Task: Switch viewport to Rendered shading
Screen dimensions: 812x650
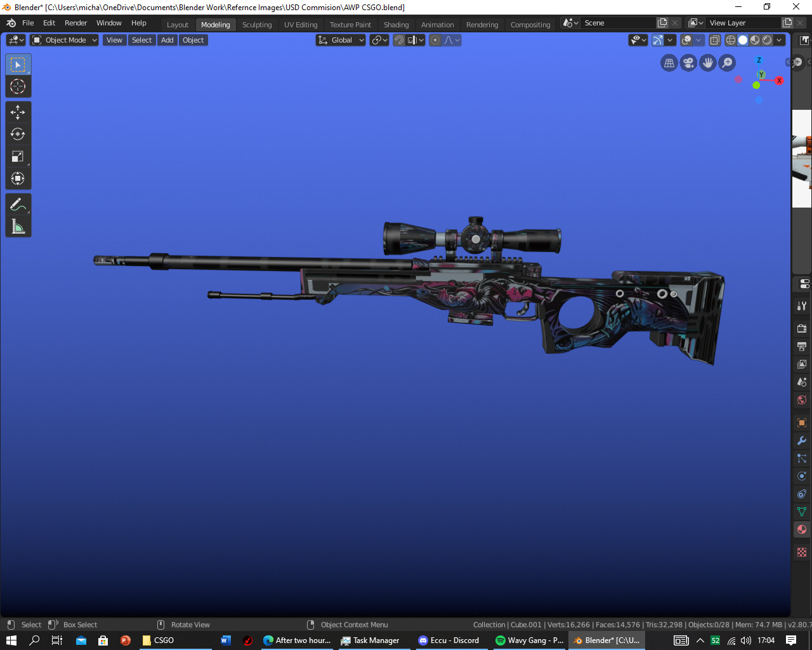Action: [x=765, y=40]
